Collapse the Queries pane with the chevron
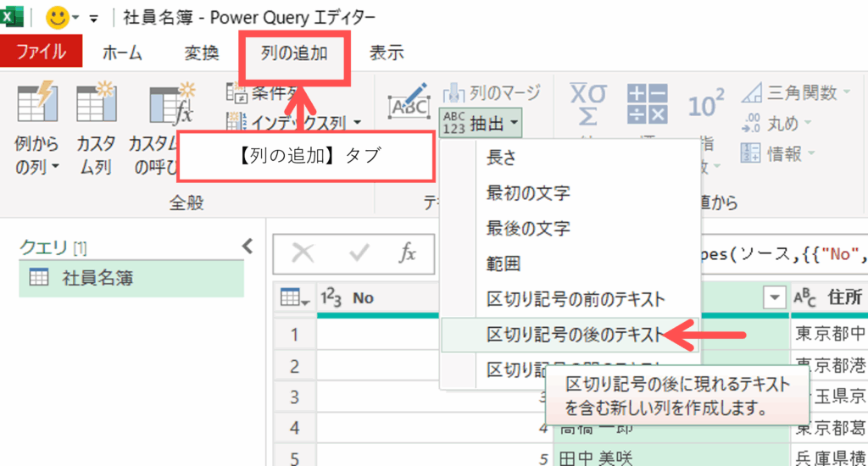This screenshot has height=466, width=868. click(248, 247)
